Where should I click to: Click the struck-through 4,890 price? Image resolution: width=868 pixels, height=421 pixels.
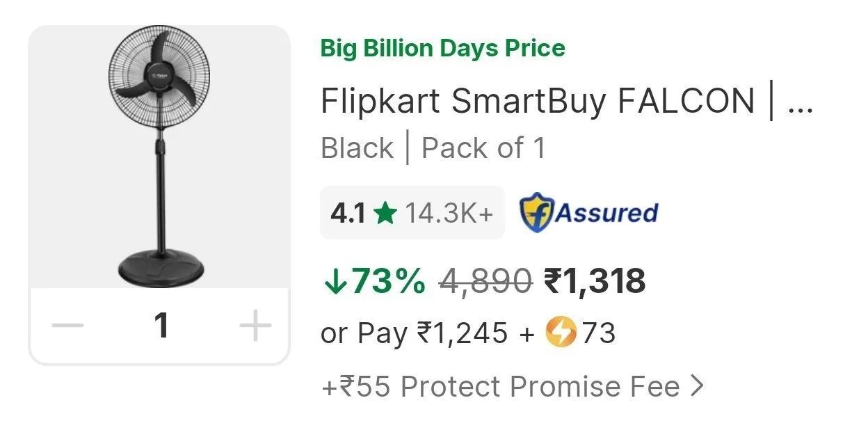click(x=486, y=282)
